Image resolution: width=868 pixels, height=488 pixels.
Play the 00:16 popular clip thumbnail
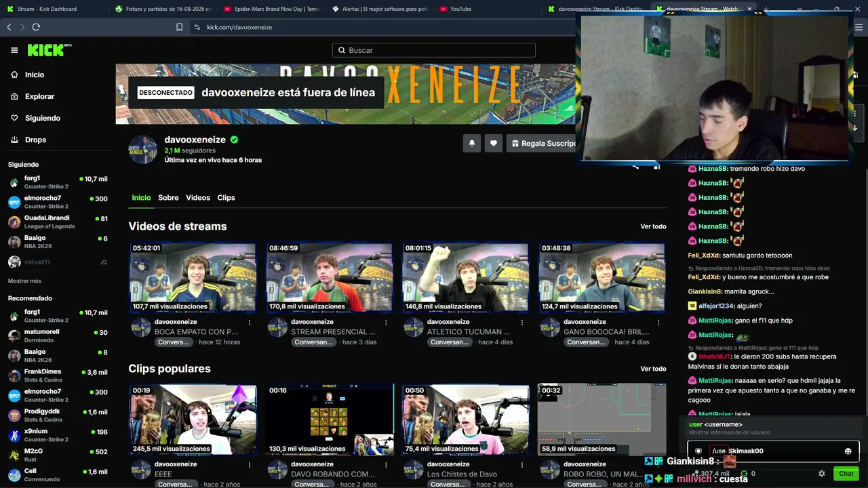[x=330, y=420]
